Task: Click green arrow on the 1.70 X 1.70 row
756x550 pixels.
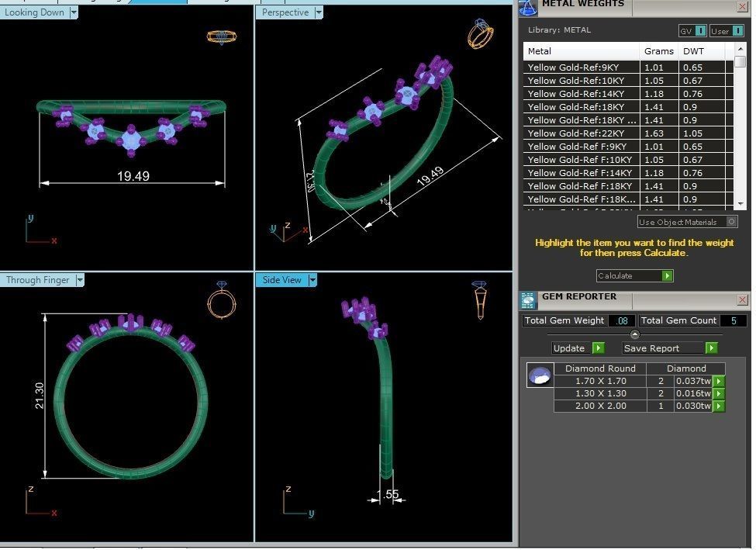Action: (x=718, y=381)
